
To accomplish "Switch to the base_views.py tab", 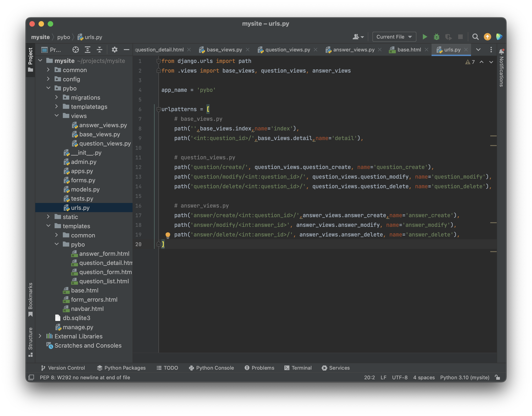I will (x=224, y=50).
